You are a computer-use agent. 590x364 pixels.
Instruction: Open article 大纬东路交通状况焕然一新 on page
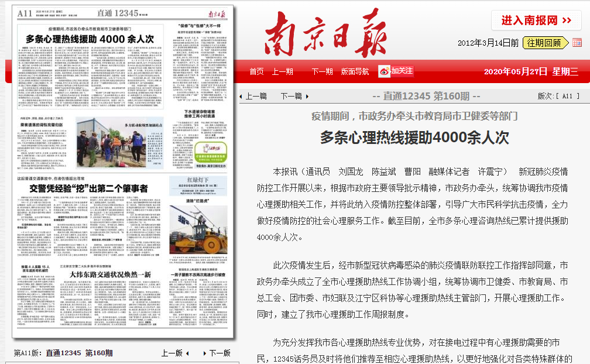tap(110, 274)
